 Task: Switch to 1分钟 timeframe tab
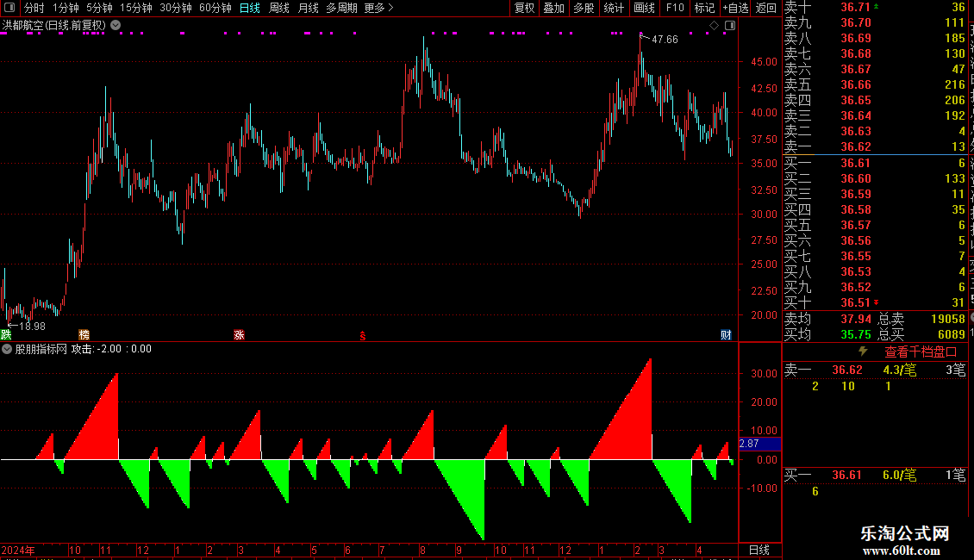(66, 8)
